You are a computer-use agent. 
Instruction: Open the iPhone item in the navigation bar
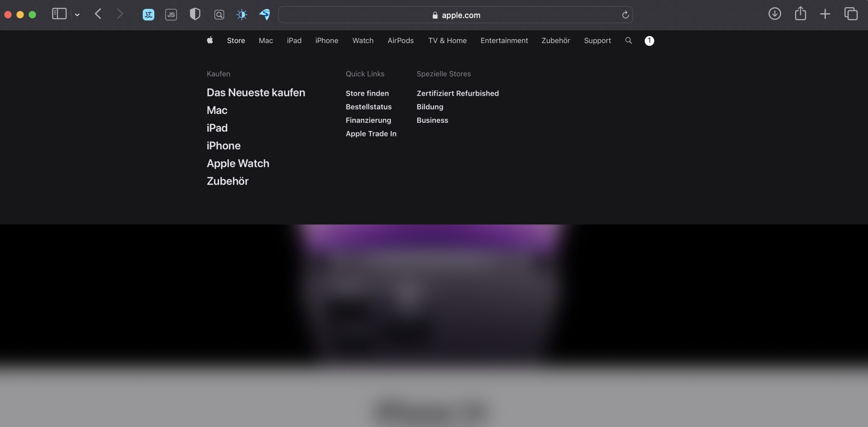327,40
